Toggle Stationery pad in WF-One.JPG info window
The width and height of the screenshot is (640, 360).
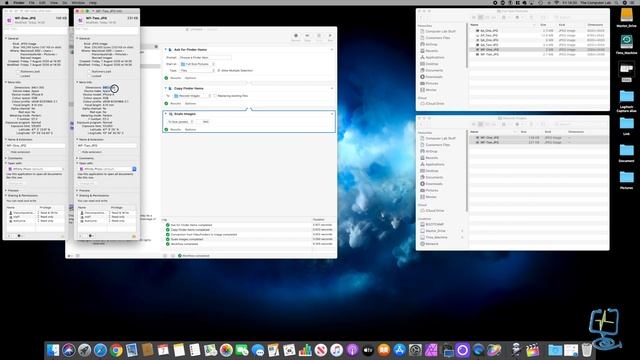point(18,71)
